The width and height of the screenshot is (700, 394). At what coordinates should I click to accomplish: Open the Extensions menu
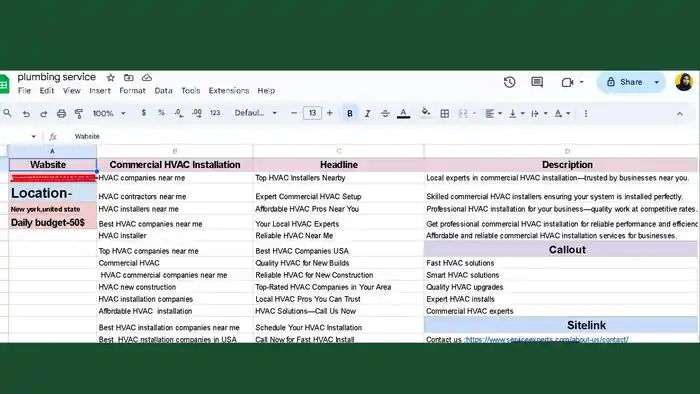pyautogui.click(x=229, y=91)
